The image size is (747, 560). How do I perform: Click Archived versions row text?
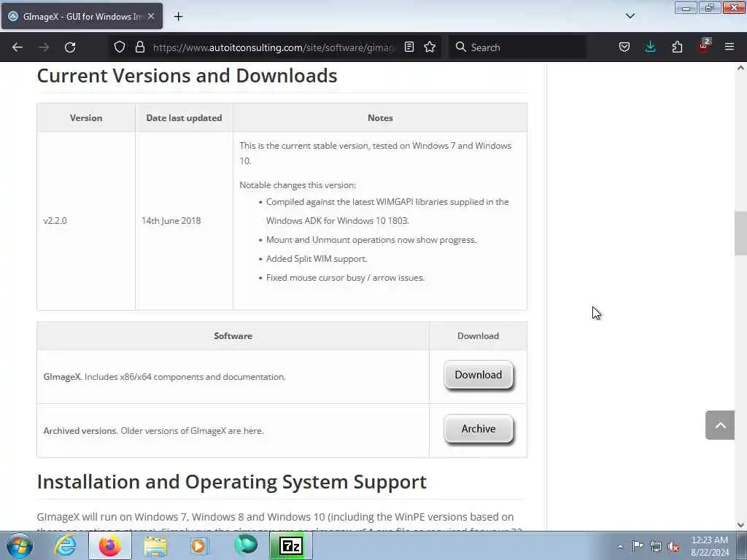(153, 430)
